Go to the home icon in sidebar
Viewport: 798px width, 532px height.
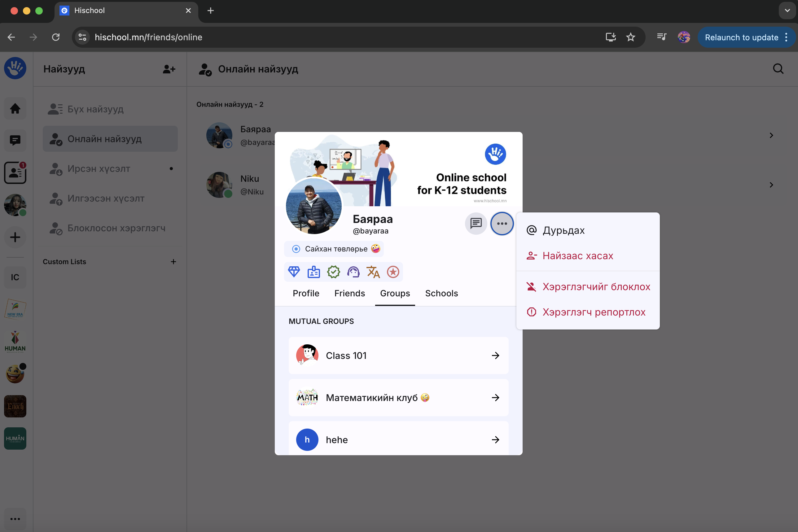(15, 109)
